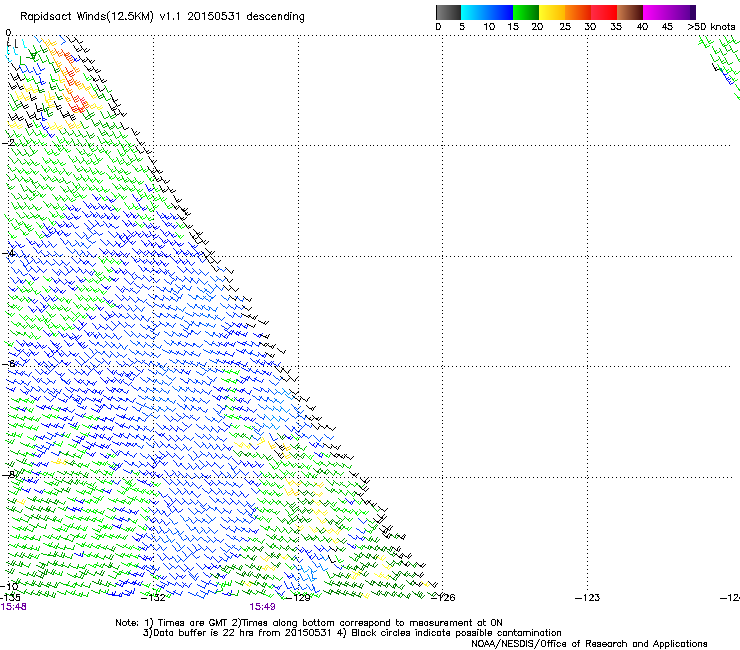Click the red high-wind barbs cluster near top-left
The image size is (740, 650).
[x=75, y=80]
